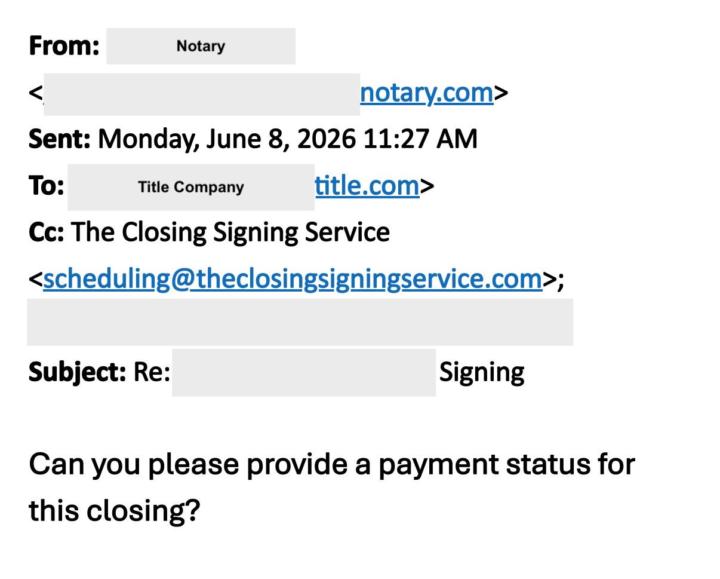The image size is (720, 579).
Task: Click the 11:27 AM sent time
Action: click(420, 139)
